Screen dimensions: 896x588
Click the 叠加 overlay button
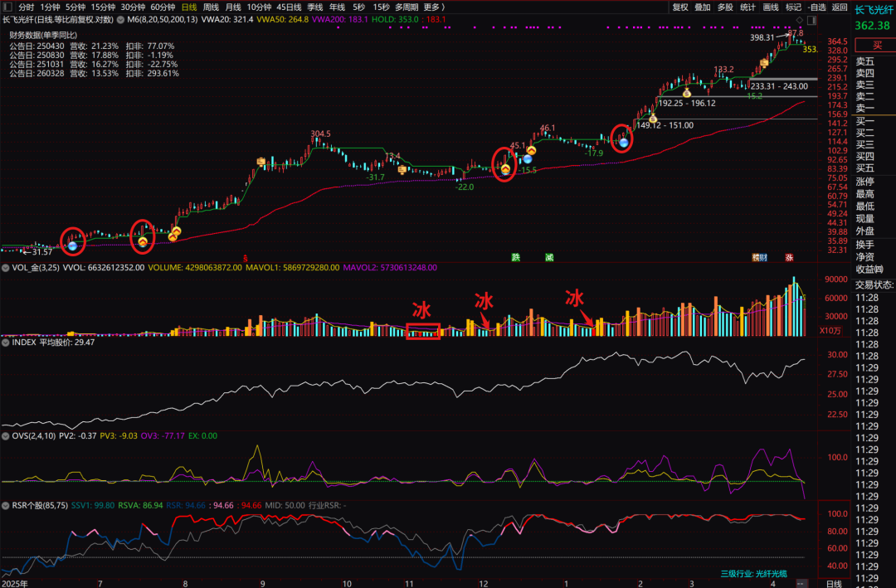coord(703,7)
